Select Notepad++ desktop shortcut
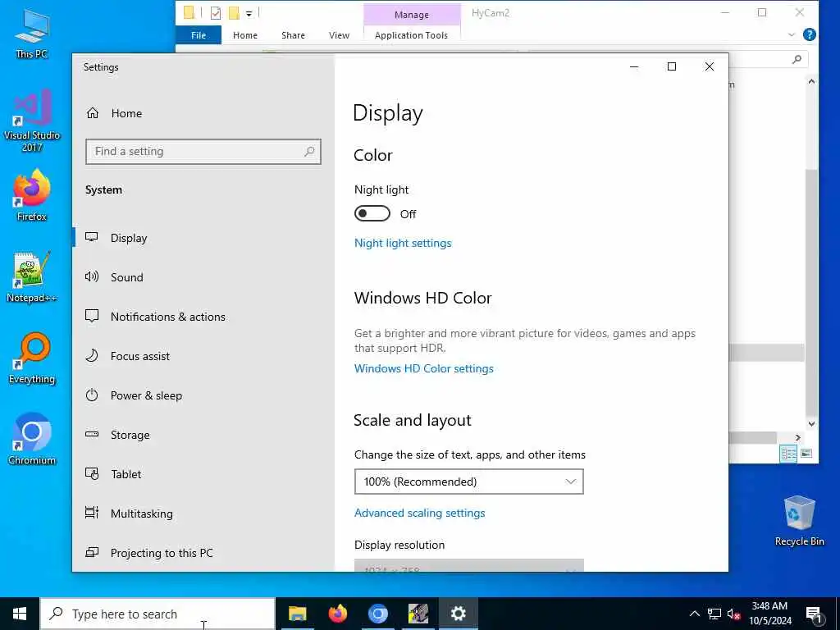 click(x=32, y=277)
